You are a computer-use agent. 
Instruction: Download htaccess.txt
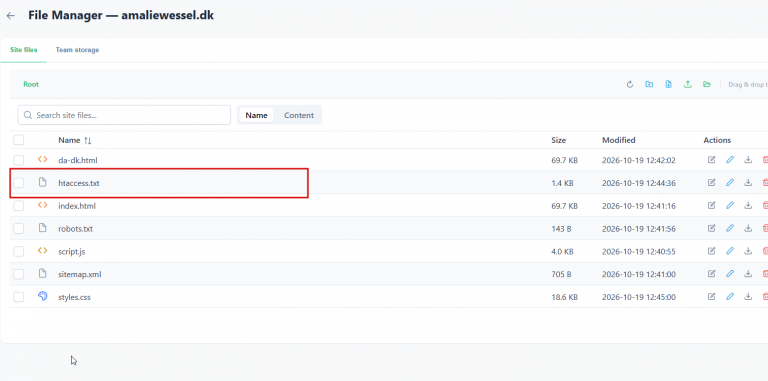(748, 183)
